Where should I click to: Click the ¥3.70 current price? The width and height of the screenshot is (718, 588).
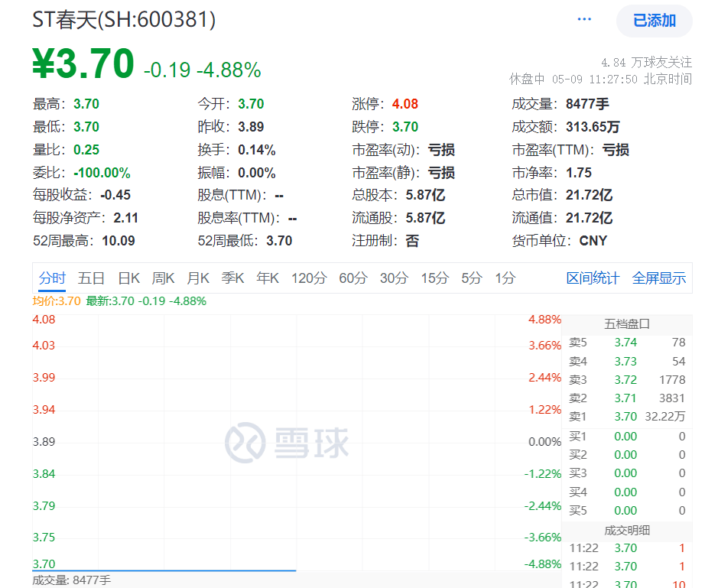(83, 63)
